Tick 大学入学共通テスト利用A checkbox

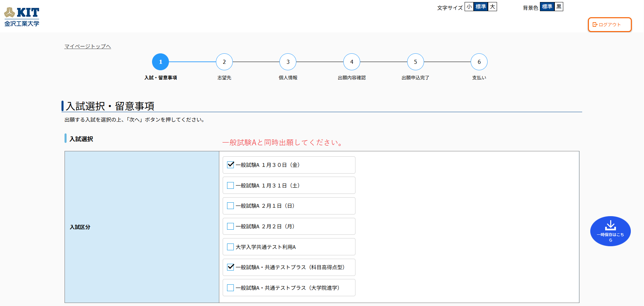click(x=230, y=247)
